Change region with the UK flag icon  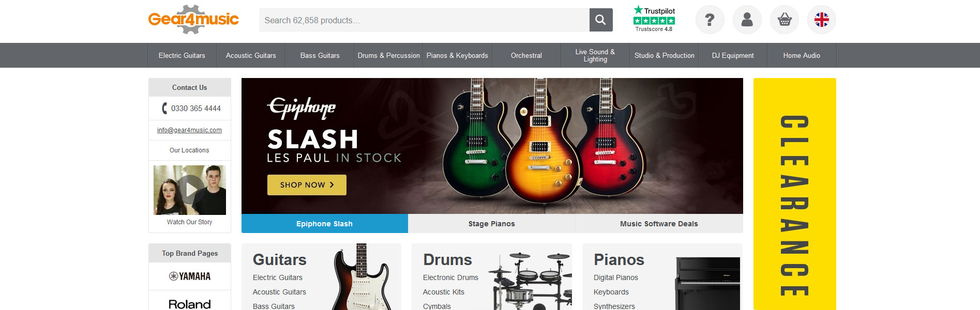[821, 20]
